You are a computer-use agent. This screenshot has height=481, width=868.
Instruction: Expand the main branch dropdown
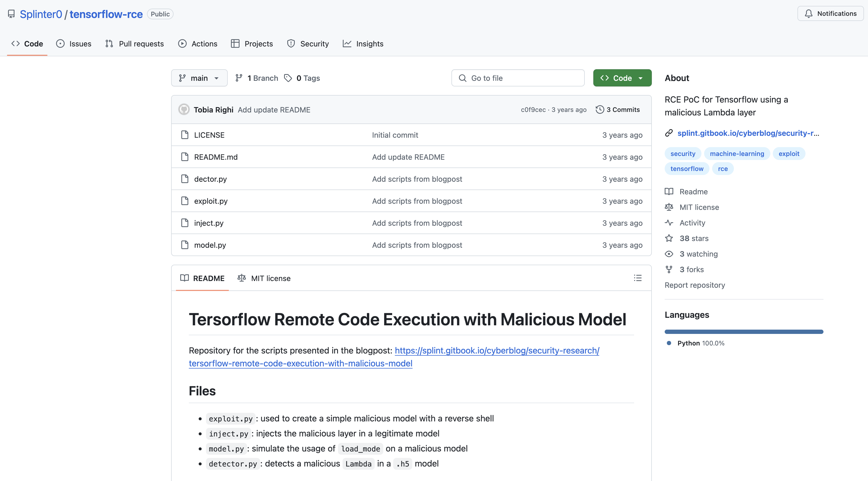199,78
